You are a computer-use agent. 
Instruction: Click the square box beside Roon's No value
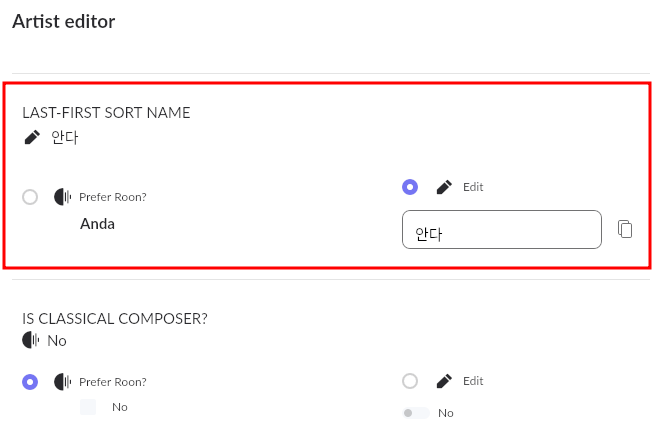coord(88,407)
